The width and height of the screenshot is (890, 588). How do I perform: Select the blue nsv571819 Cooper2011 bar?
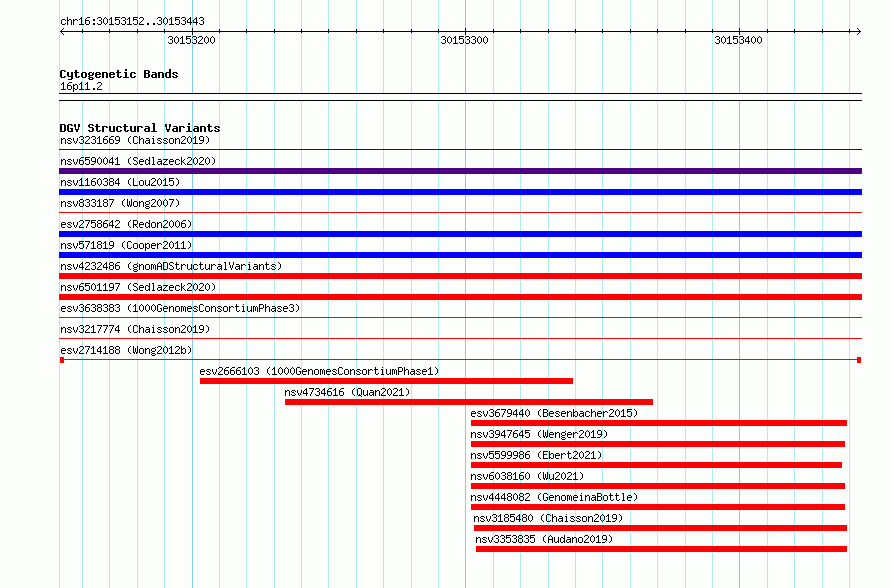(460, 255)
